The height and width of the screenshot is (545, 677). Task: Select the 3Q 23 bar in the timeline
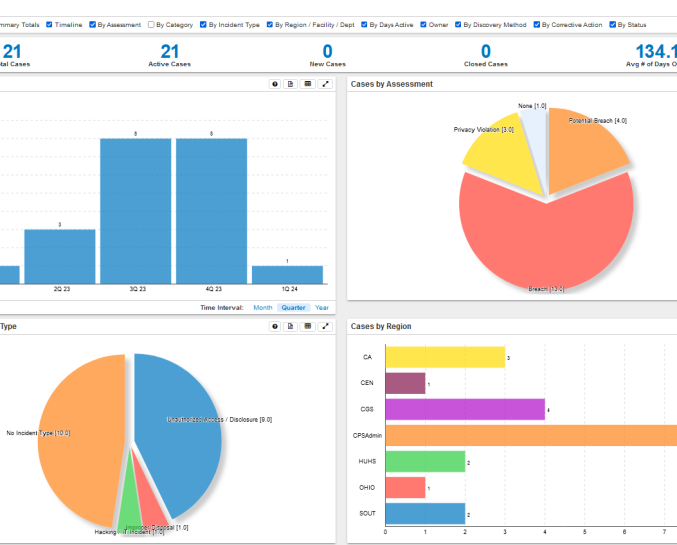tap(135, 210)
